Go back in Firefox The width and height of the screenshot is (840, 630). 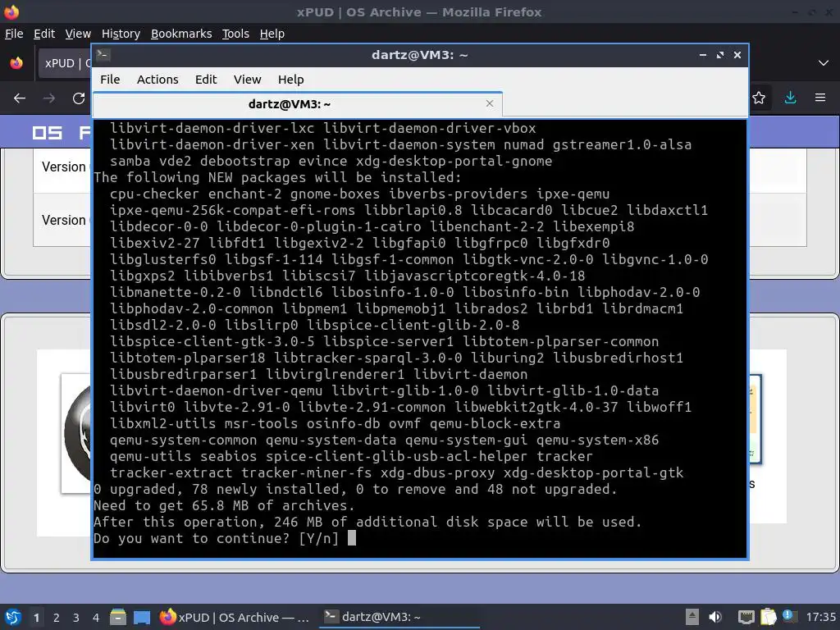(x=20, y=98)
